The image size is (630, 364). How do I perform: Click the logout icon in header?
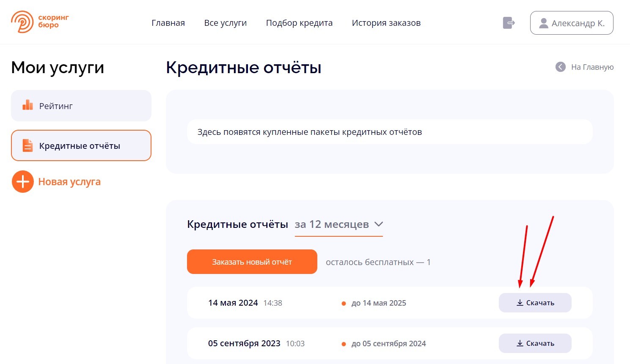tap(509, 23)
